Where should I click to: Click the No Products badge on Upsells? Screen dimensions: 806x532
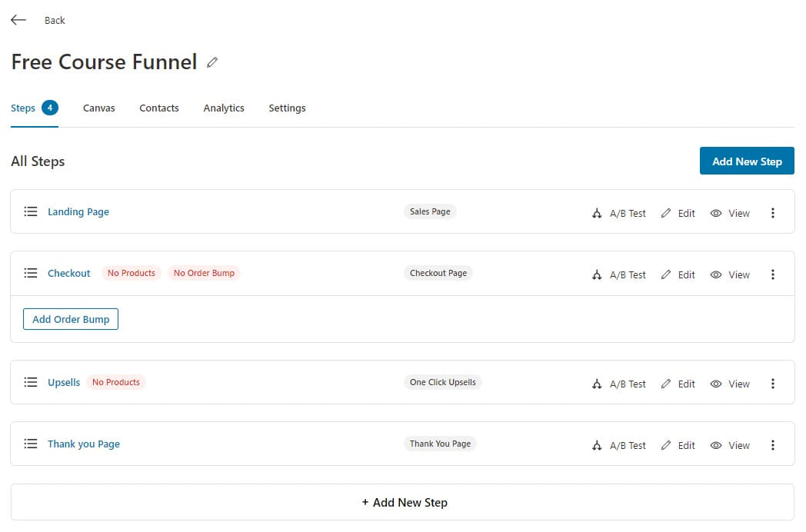pyautogui.click(x=115, y=381)
